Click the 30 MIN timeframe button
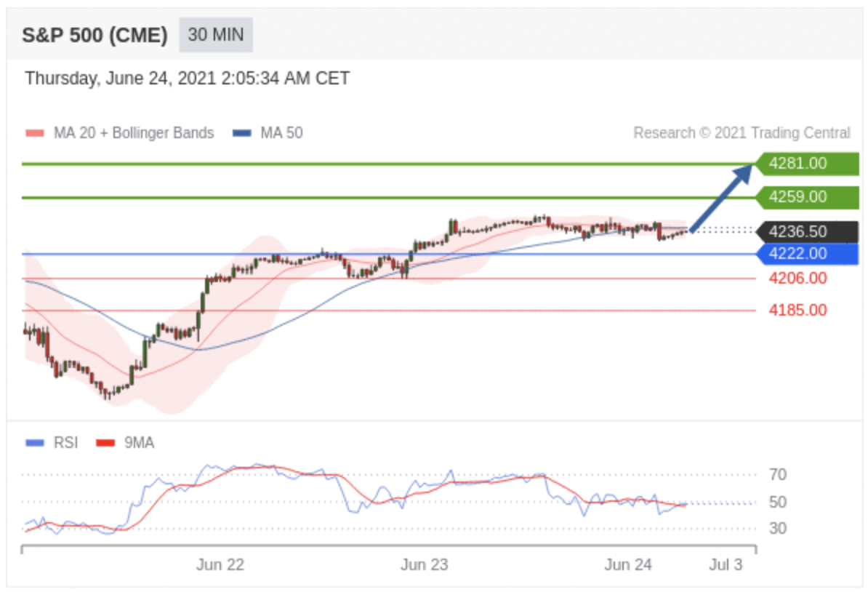Viewport: 868px width, 592px height. (216, 35)
